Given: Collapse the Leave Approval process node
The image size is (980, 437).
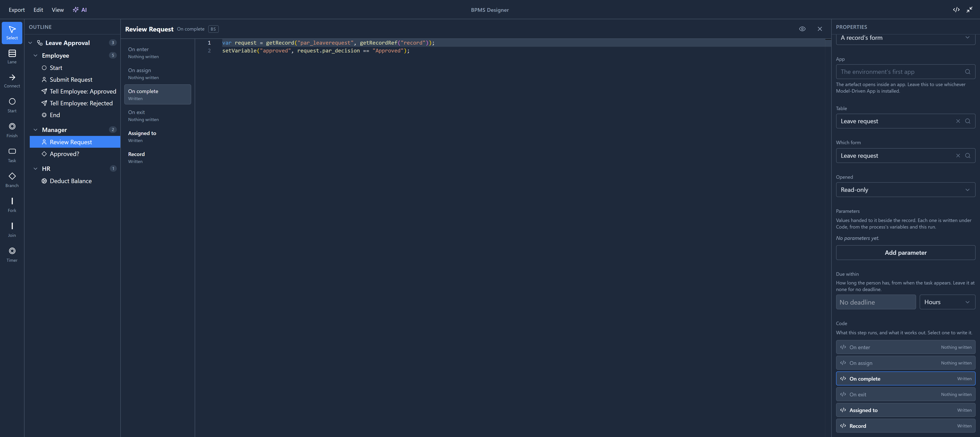Looking at the screenshot, I should (30, 43).
